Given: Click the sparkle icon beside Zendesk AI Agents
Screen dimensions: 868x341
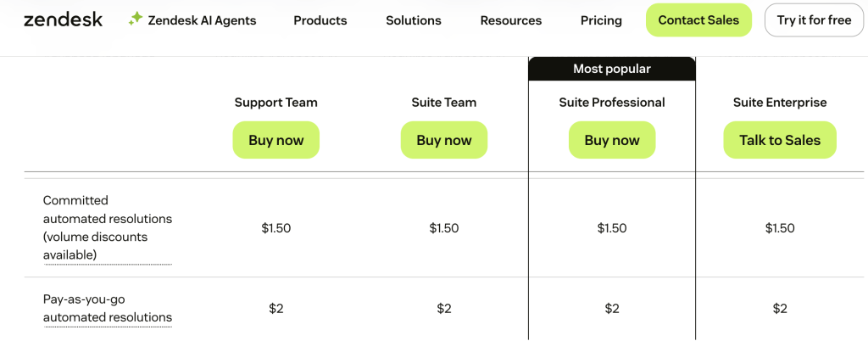Looking at the screenshot, I should point(136,19).
